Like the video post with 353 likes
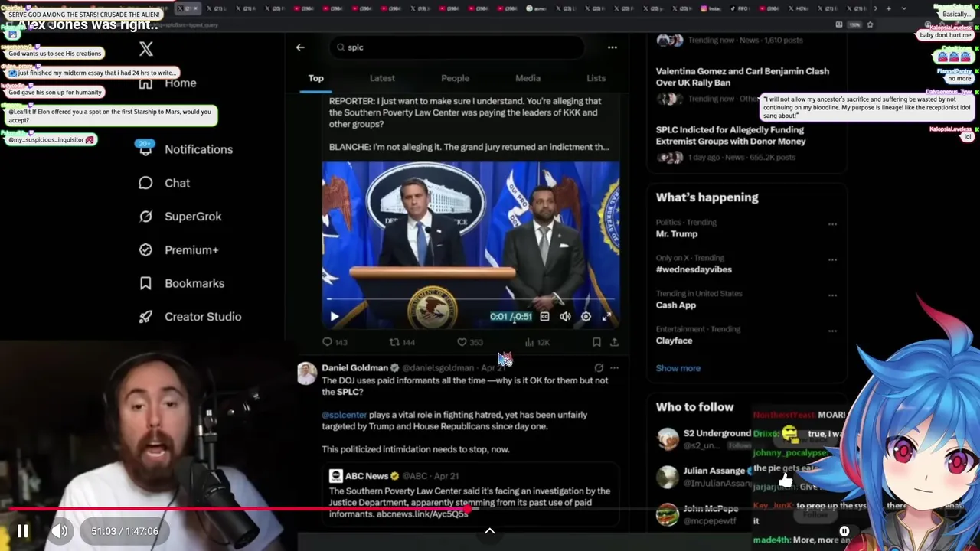 coord(469,342)
